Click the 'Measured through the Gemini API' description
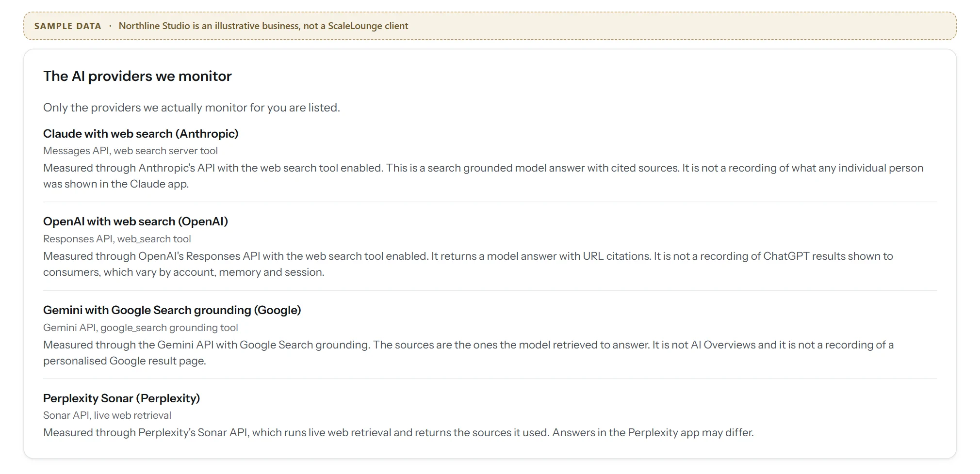The image size is (980, 474). coord(469,353)
